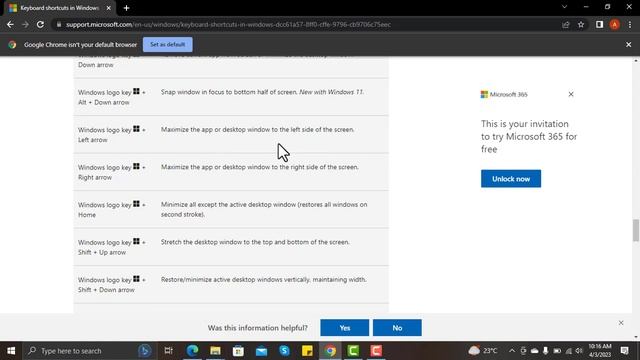Click the weather 23°C widget
Image resolution: width=640 pixels, height=360 pixels.
coord(483,351)
